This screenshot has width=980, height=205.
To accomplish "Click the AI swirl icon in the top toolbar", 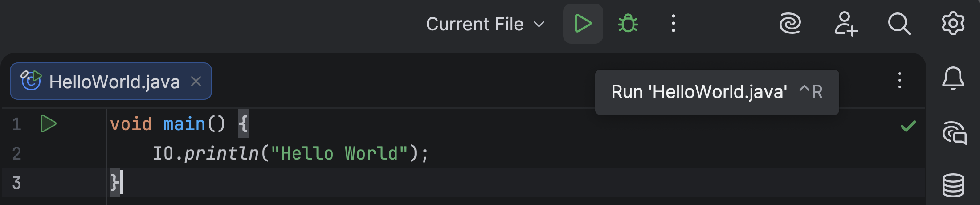I will tap(790, 24).
